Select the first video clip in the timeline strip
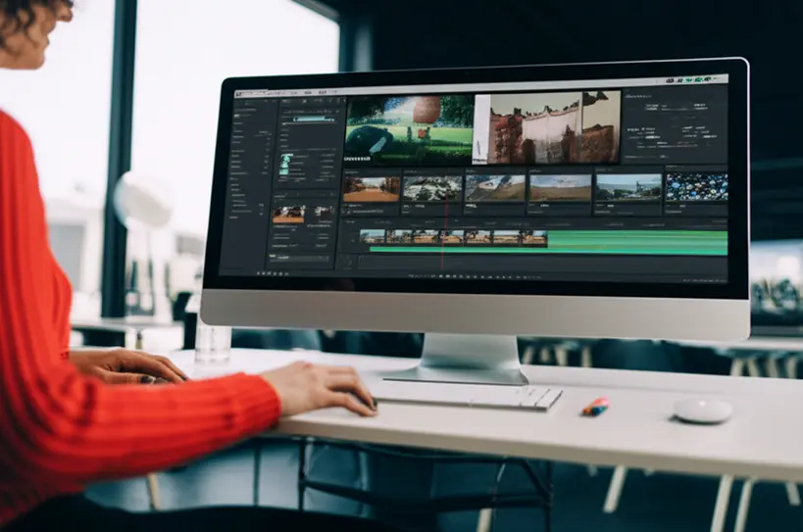This screenshot has width=803, height=532. tap(373, 236)
